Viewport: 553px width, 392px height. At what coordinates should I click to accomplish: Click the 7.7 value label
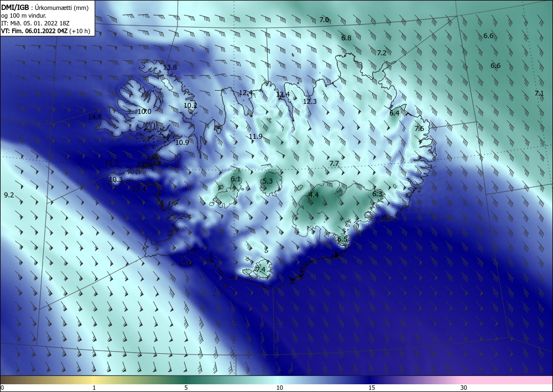click(334, 163)
